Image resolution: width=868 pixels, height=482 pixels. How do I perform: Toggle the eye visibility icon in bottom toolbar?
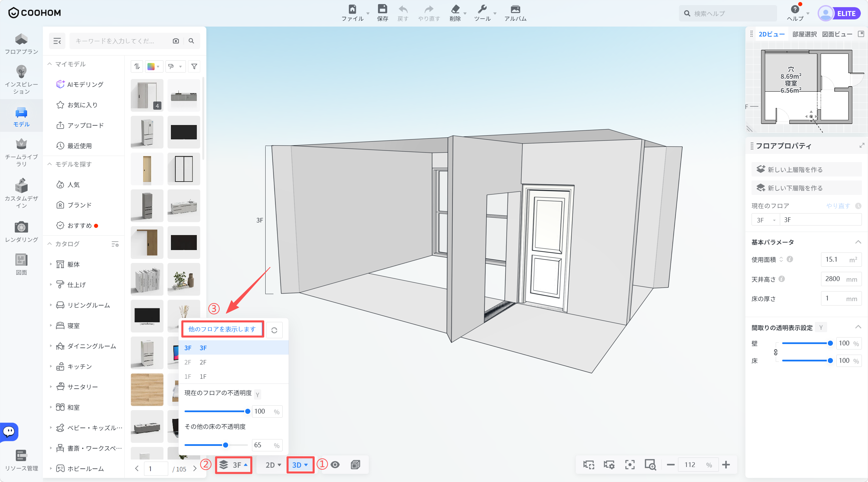tap(335, 465)
